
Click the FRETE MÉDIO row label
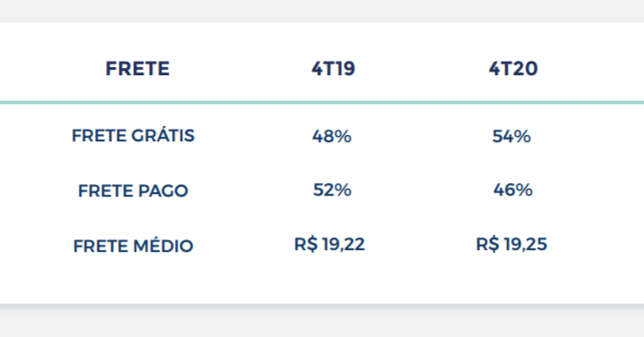point(133,246)
